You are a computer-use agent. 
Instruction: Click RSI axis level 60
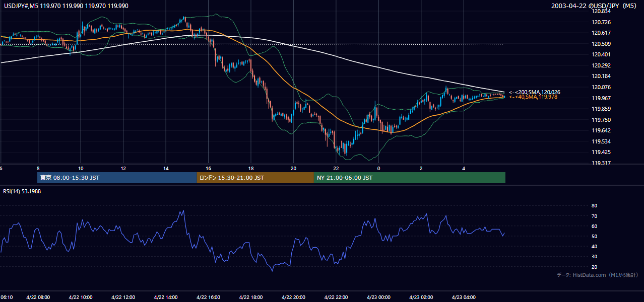click(594, 226)
